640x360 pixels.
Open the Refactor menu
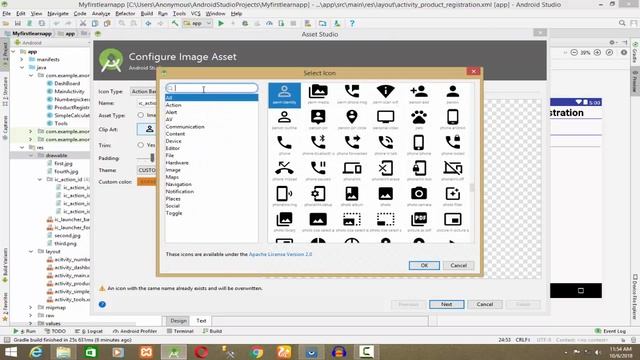click(x=125, y=13)
